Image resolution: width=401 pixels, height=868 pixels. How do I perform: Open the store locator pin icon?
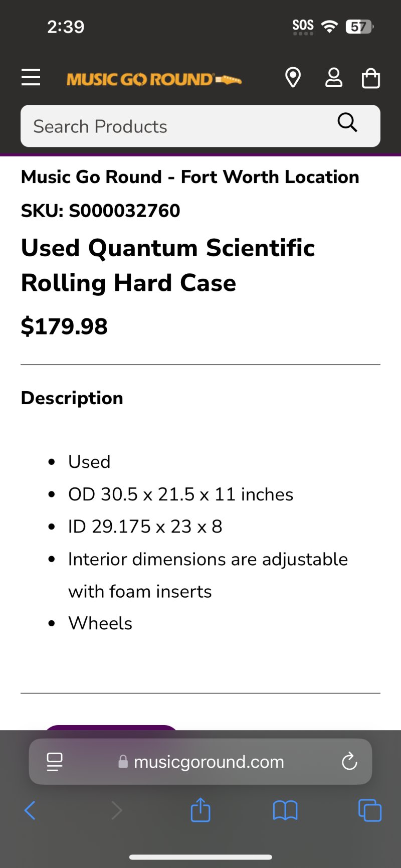(x=293, y=78)
